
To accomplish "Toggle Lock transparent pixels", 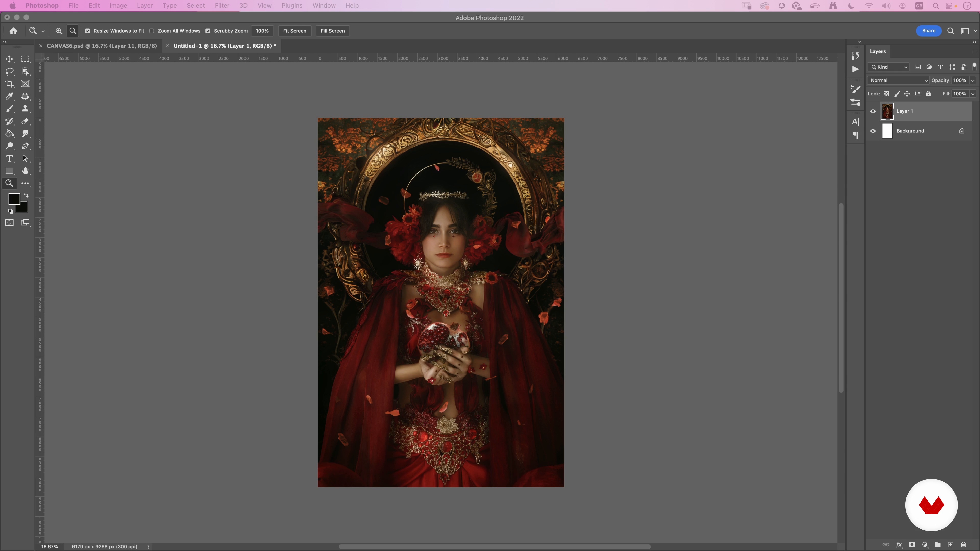I will 886,94.
